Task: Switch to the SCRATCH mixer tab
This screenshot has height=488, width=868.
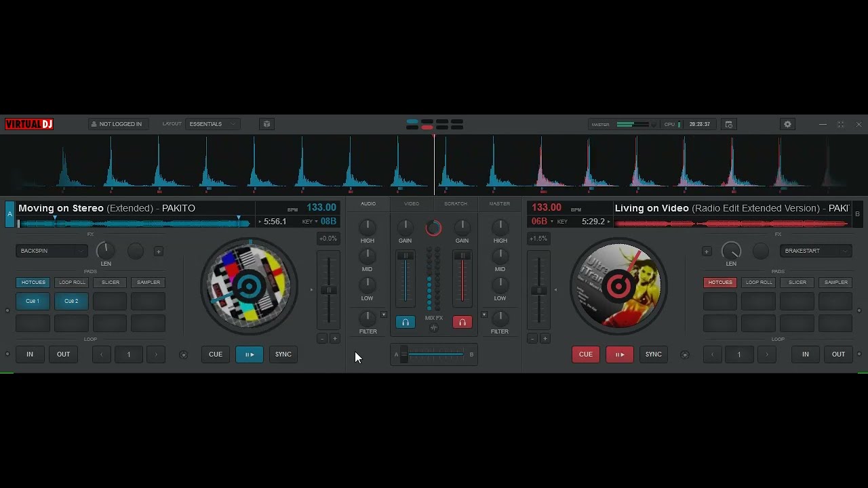Action: (x=456, y=203)
